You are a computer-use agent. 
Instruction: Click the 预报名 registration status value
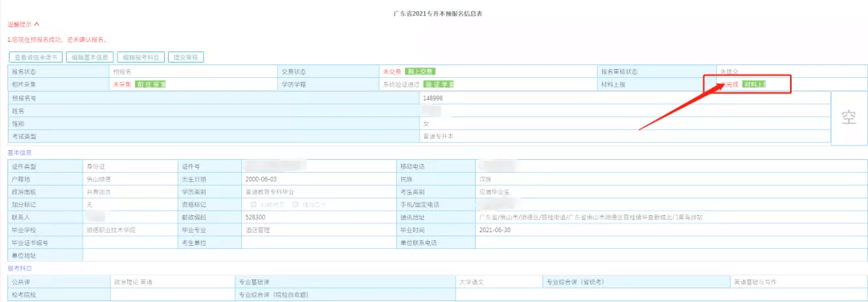coord(122,71)
